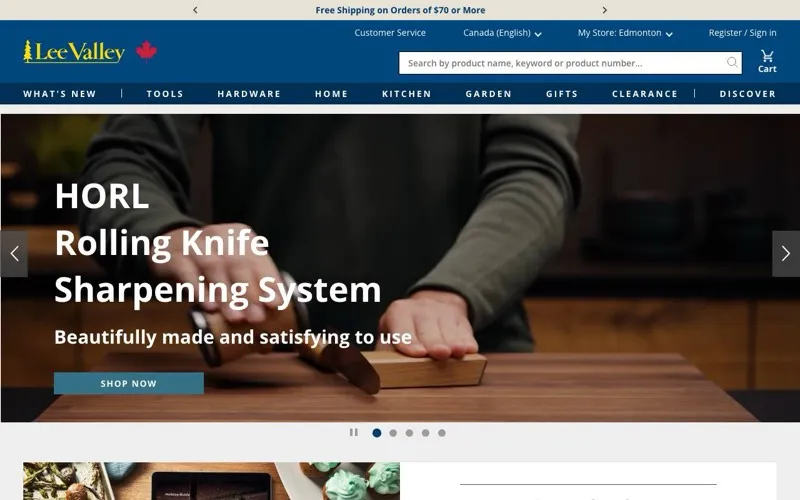The height and width of the screenshot is (500, 800).
Task: Open the Clearance menu
Action: 645,94
